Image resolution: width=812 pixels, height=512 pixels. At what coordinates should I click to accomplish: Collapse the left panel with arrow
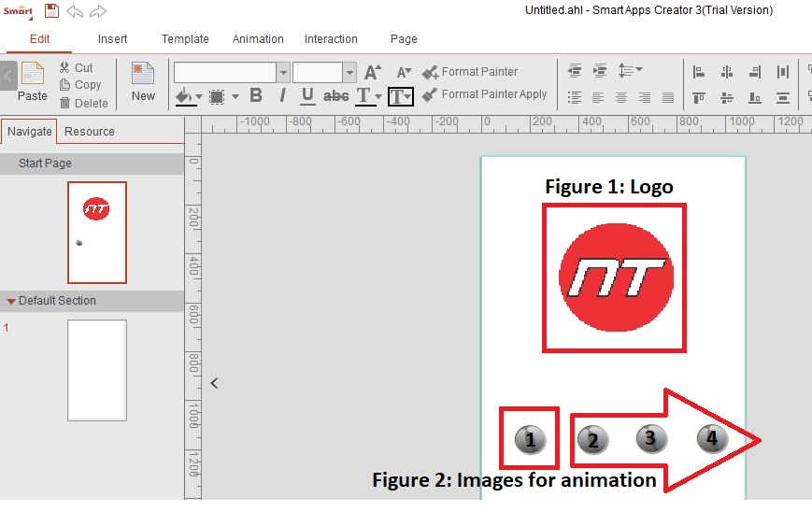click(214, 383)
